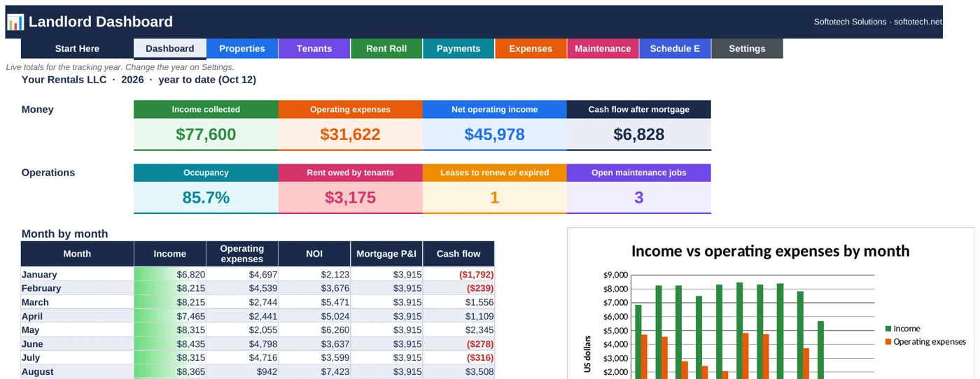This screenshot has width=980, height=379.
Task: Select the Cash flow after mortgage header
Action: point(638,109)
